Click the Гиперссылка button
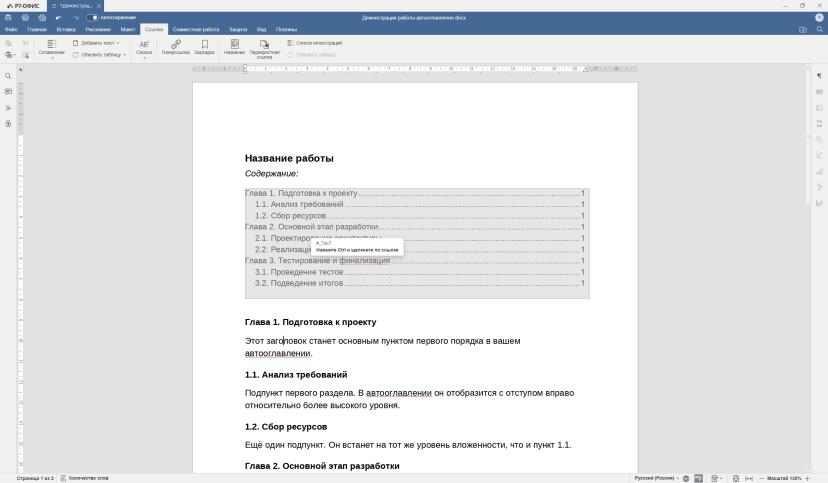Image resolution: width=828 pixels, height=483 pixels. click(175, 48)
